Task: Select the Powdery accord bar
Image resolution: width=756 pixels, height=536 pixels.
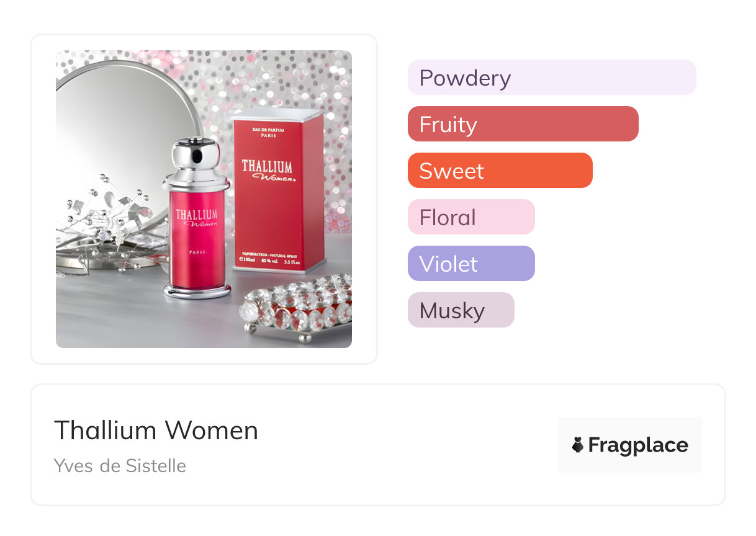Action: [551, 78]
